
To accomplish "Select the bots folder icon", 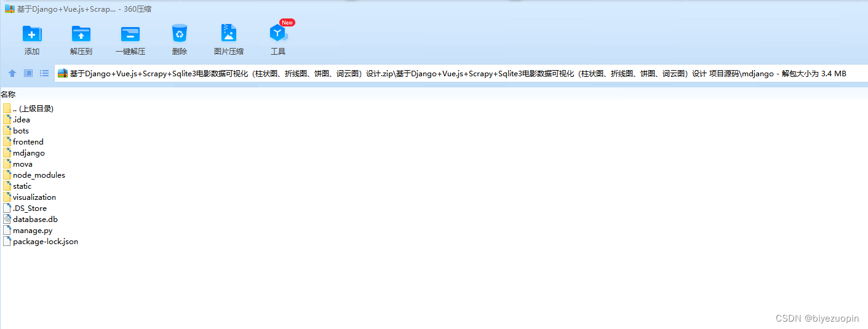I will (x=7, y=130).
